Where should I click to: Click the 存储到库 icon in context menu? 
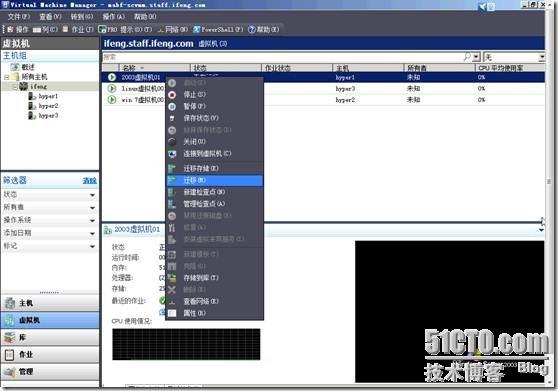(x=172, y=278)
